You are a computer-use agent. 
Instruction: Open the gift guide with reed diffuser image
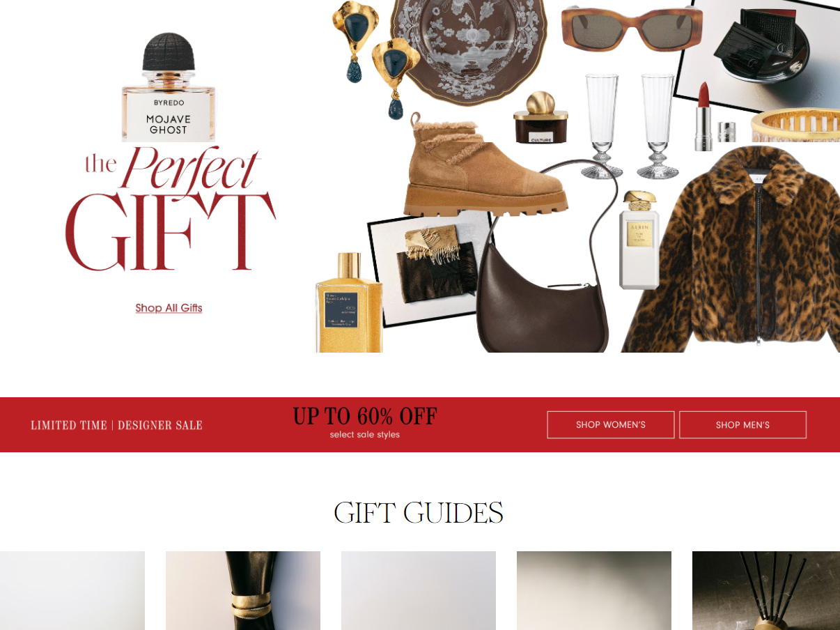point(766,591)
